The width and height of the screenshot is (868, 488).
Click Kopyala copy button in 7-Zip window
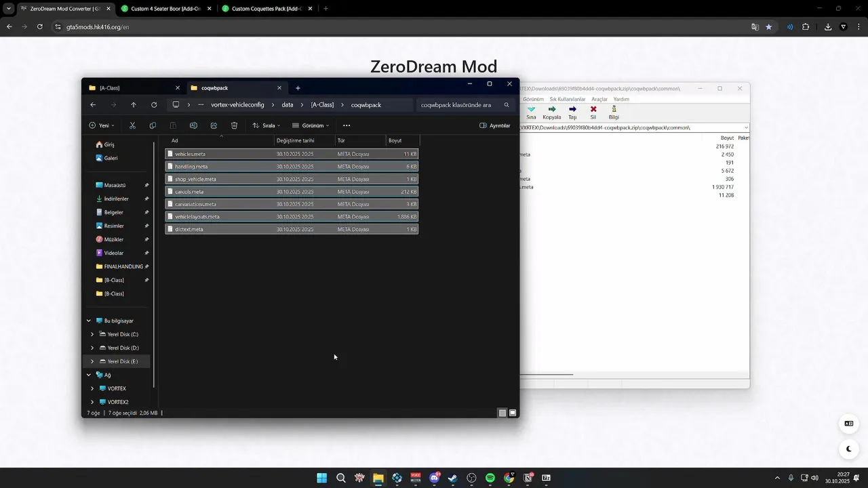pos(552,113)
